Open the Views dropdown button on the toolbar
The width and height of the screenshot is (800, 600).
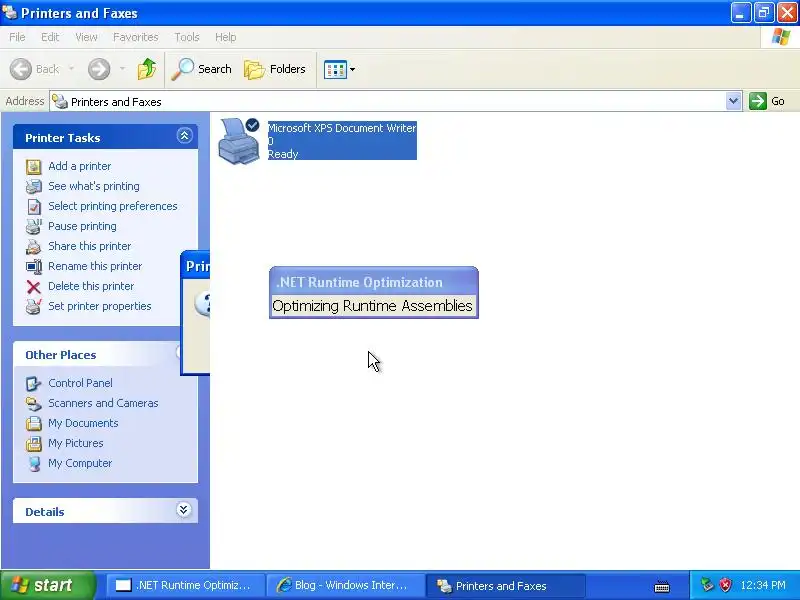click(339, 69)
